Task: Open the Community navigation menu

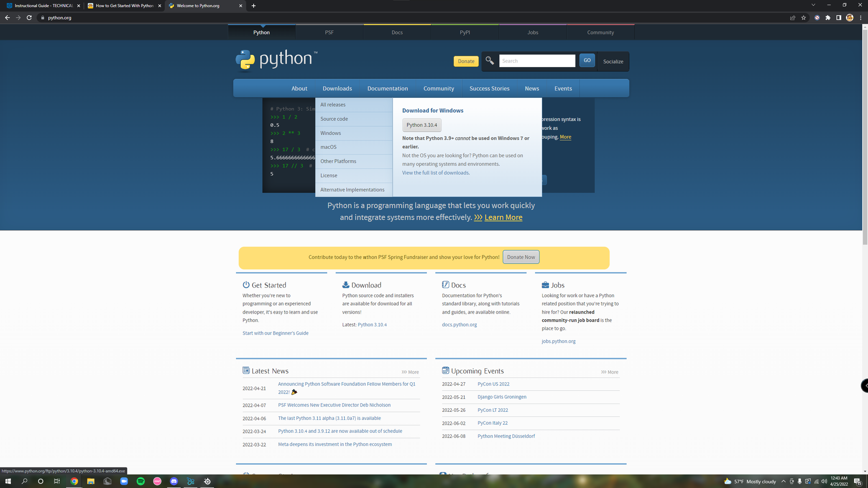Action: [x=439, y=89]
